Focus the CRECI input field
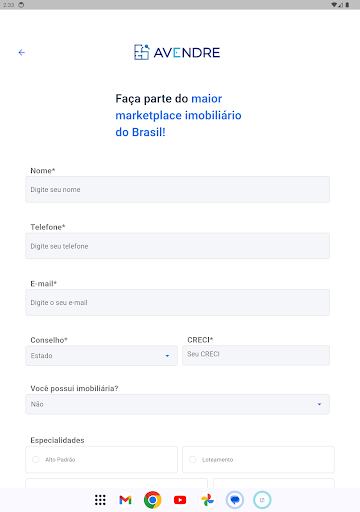The image size is (360, 512). [256, 355]
